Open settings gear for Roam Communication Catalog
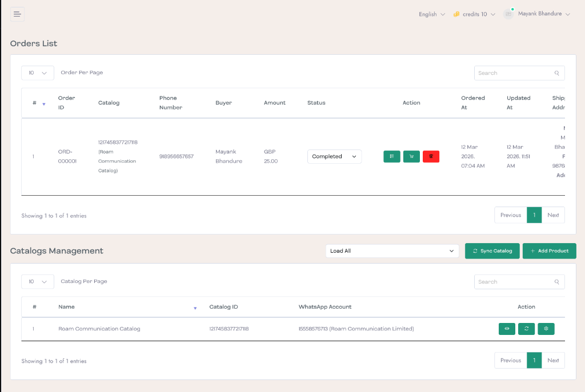 point(546,329)
